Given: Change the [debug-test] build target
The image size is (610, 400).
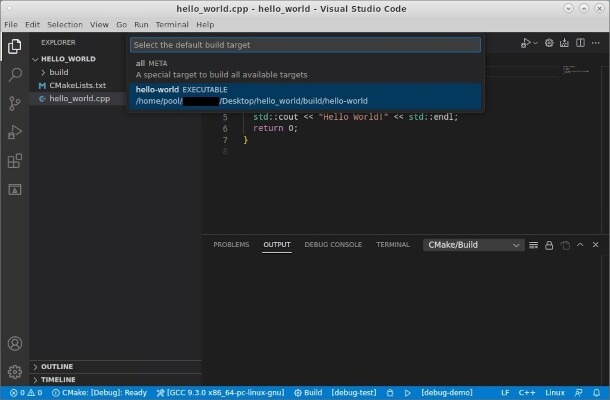Looking at the screenshot, I should coord(354,393).
